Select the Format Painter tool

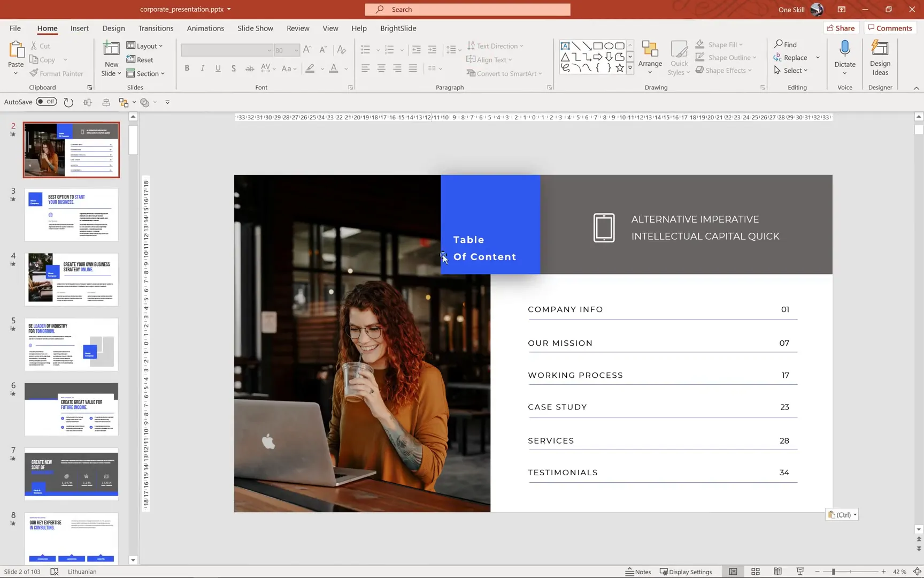(57, 73)
